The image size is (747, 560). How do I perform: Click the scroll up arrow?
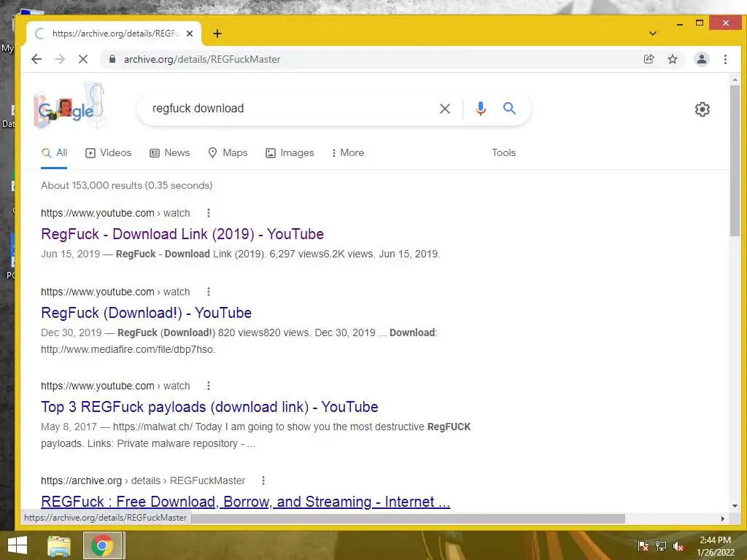point(735,80)
